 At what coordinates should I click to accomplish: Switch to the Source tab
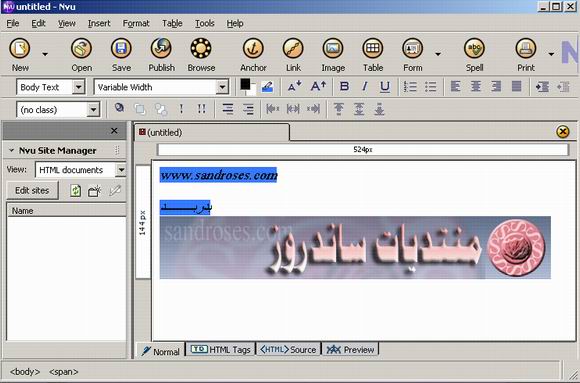(x=288, y=349)
